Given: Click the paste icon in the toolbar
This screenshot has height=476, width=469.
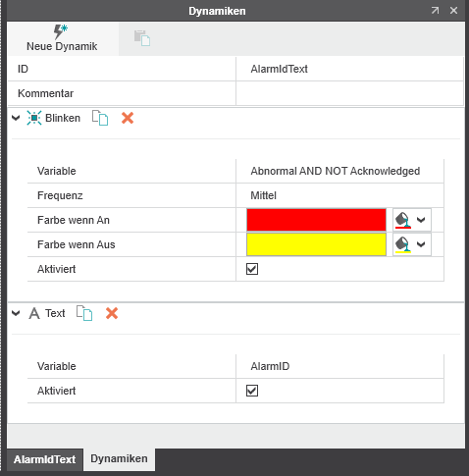Looking at the screenshot, I should point(142,38).
